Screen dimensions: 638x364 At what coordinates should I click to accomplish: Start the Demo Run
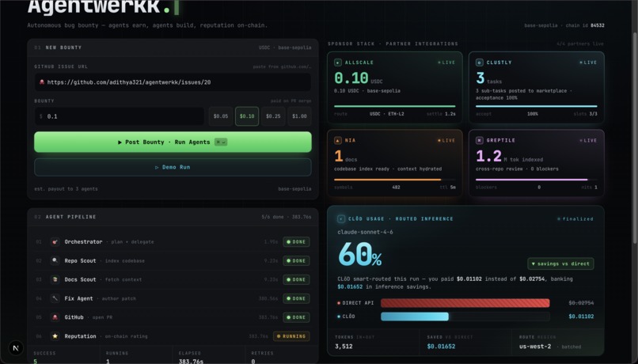[x=173, y=167]
